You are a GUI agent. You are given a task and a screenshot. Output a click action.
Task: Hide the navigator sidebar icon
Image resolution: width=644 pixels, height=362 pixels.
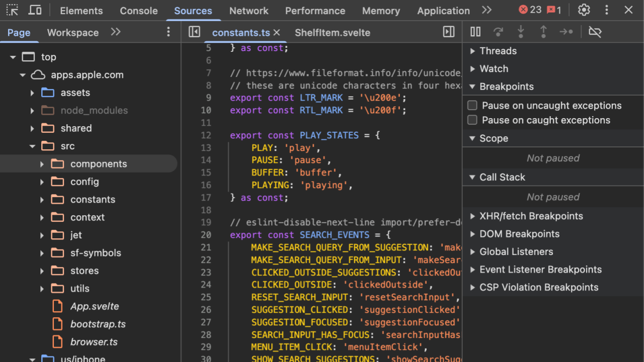coord(194,32)
